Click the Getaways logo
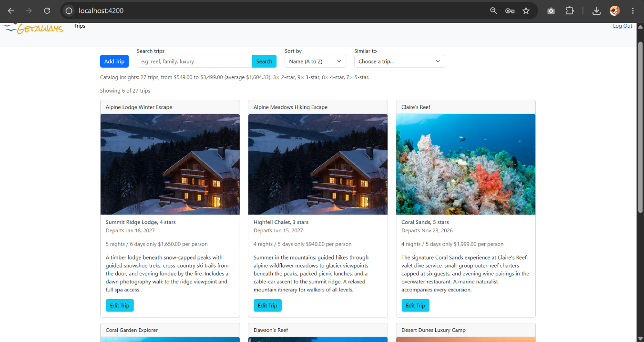The width and height of the screenshot is (644, 342). click(x=33, y=29)
